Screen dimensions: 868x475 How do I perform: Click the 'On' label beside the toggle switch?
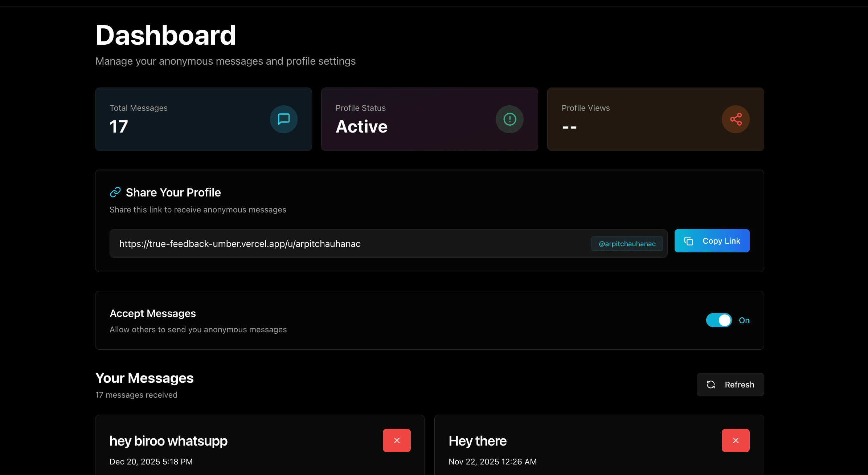(x=744, y=320)
